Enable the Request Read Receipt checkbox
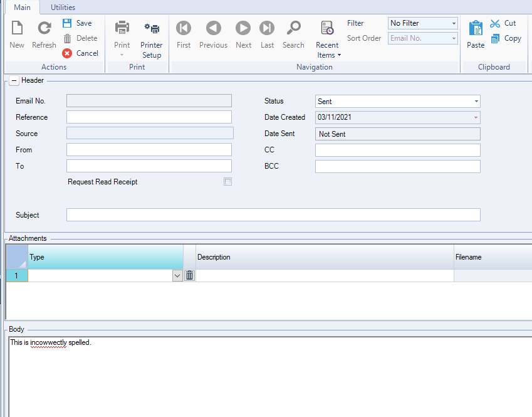This screenshot has height=417, width=532. [x=227, y=182]
